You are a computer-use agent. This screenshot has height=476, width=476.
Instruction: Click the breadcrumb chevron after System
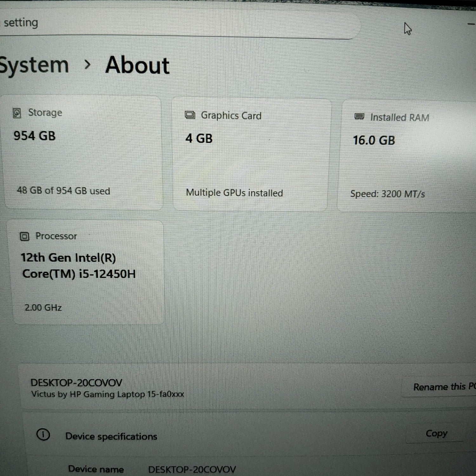tap(87, 65)
